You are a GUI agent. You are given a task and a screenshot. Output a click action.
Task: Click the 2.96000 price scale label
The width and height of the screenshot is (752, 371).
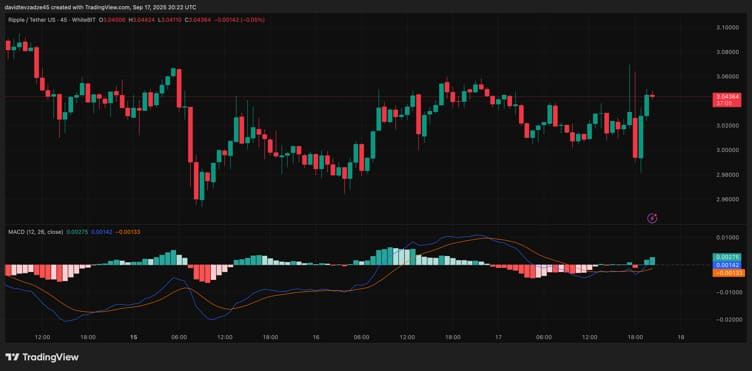point(728,199)
